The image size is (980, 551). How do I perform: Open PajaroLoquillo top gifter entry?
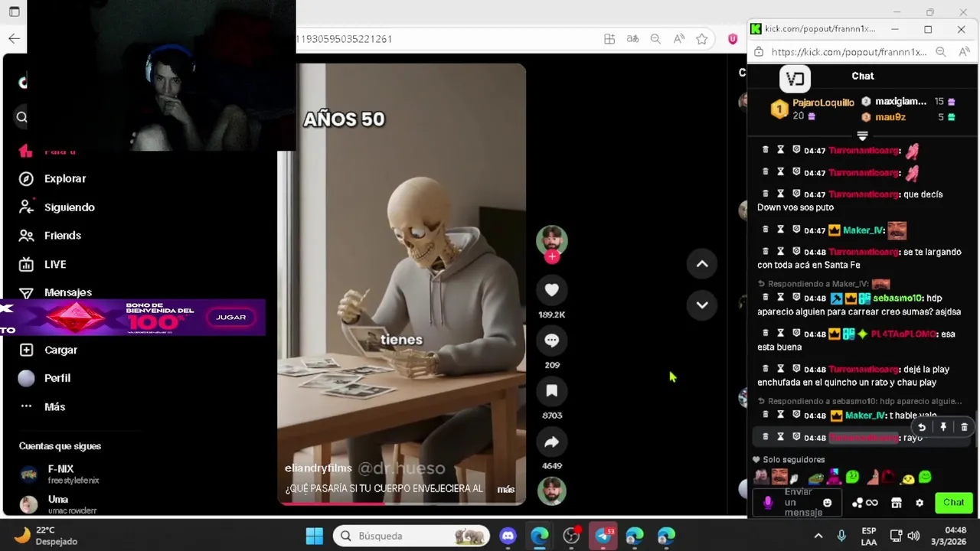click(x=812, y=109)
